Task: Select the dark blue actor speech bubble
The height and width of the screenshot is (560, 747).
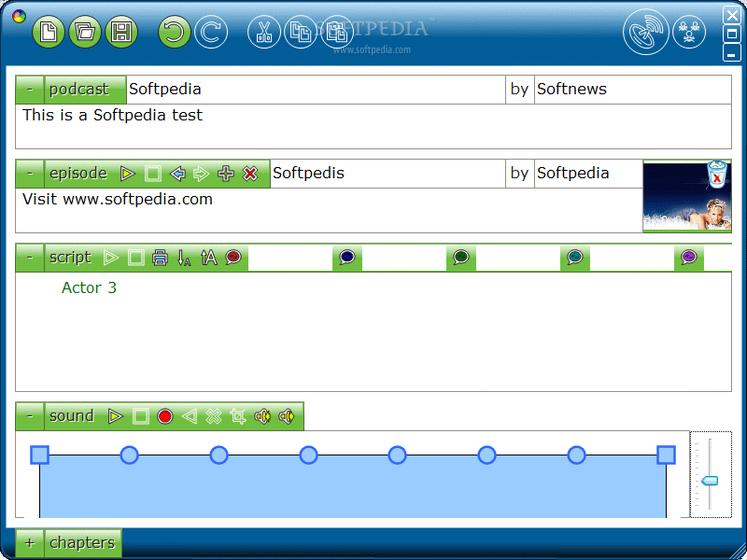Action: coord(347,258)
